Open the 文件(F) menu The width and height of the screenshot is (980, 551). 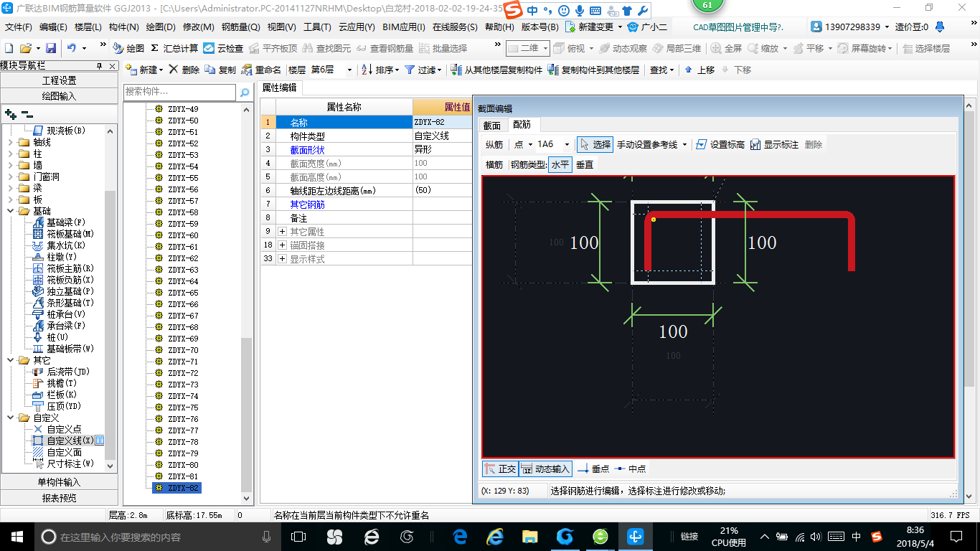pyautogui.click(x=18, y=27)
